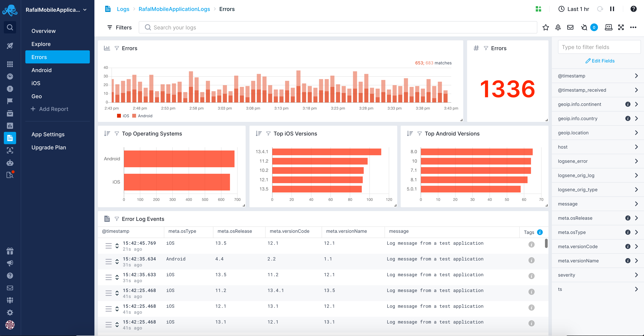Open the RafalMobileApplica... app dropdown
This screenshot has width=644, height=336.
pos(56,10)
